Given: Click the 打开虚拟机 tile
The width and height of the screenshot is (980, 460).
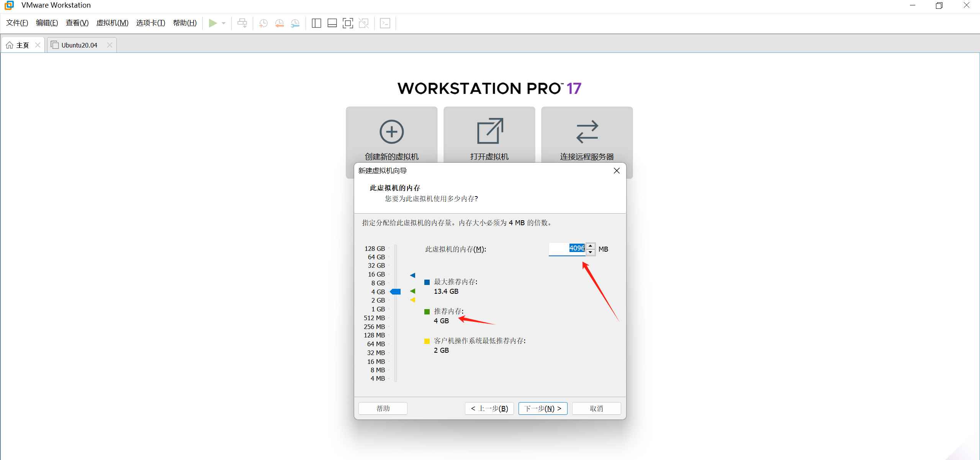Looking at the screenshot, I should coord(489,135).
